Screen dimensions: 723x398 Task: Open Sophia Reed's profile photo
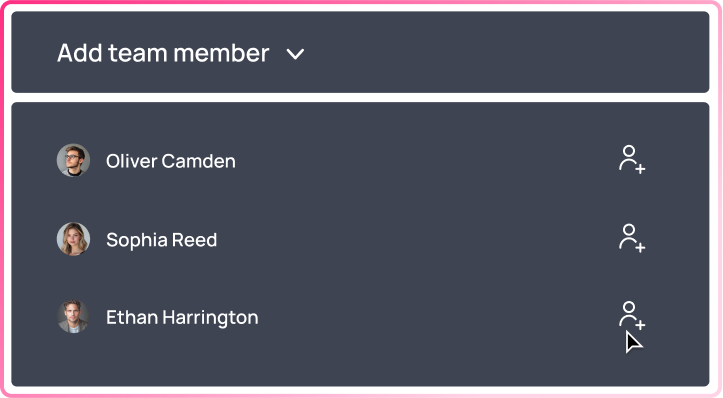tap(73, 239)
